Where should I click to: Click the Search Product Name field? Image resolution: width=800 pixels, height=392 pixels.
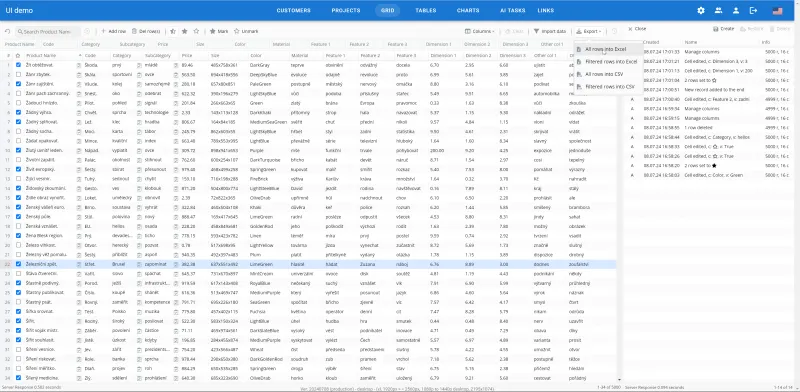[47, 32]
